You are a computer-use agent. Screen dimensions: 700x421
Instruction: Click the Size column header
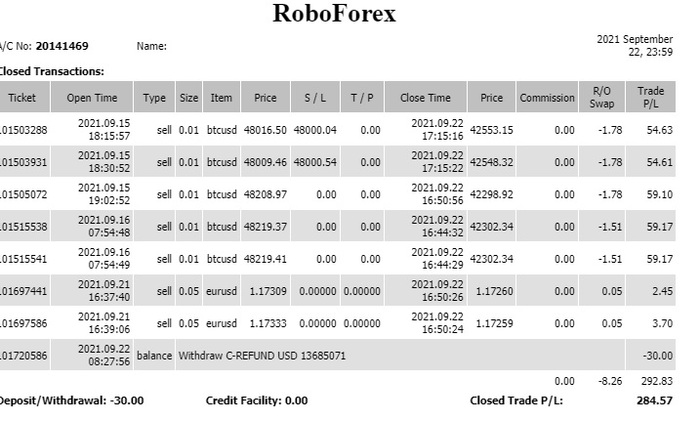pyautogui.click(x=188, y=99)
